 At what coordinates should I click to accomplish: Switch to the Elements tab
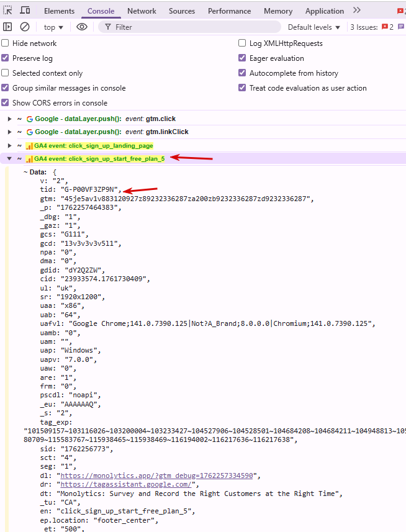click(x=60, y=11)
